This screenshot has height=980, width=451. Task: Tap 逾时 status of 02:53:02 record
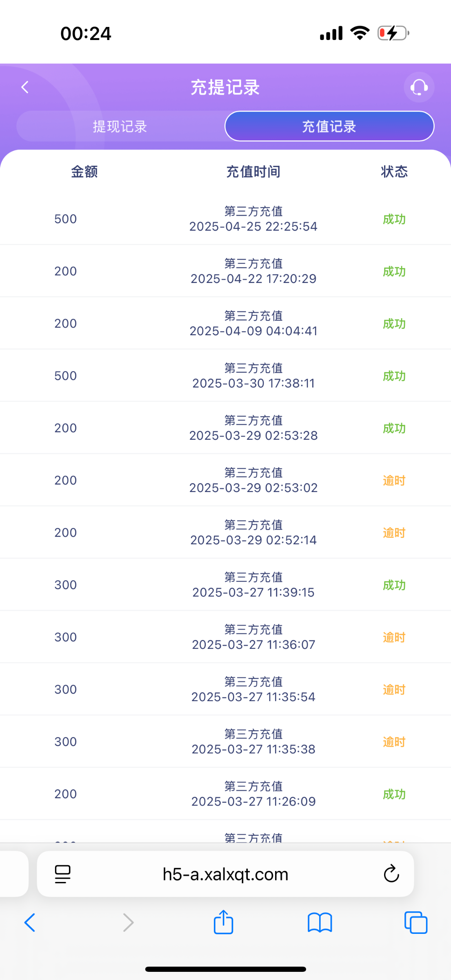pos(394,481)
